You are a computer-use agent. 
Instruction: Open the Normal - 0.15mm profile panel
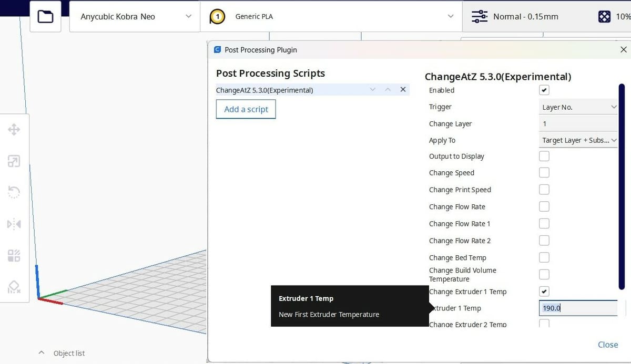coord(526,17)
